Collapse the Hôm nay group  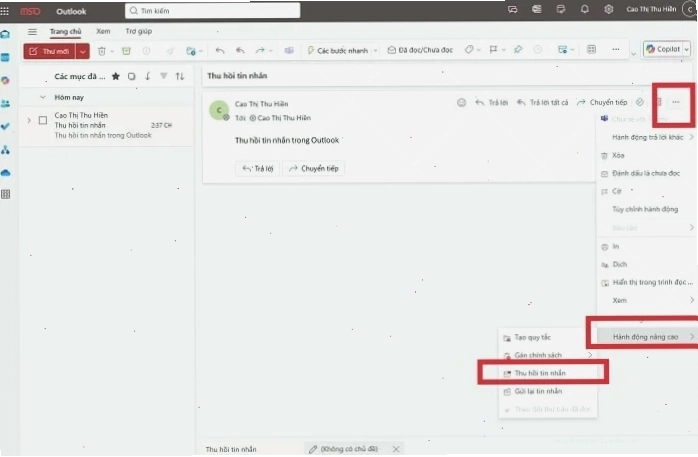(43, 97)
